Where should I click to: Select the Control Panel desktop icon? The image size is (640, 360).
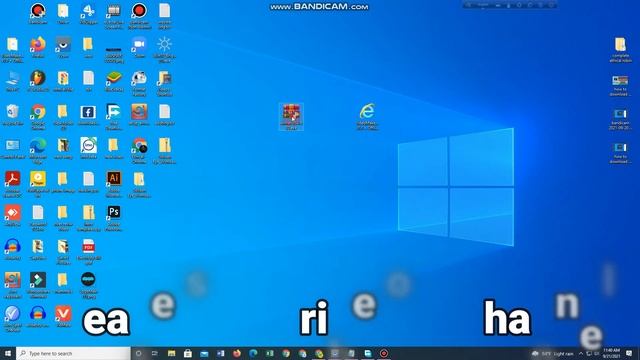pos(13,149)
